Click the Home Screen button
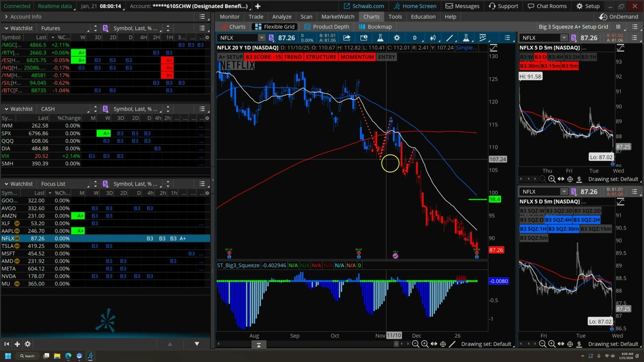 click(415, 6)
